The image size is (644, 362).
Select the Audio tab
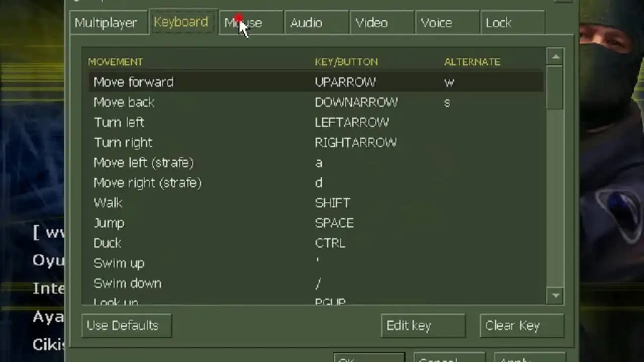316,23
